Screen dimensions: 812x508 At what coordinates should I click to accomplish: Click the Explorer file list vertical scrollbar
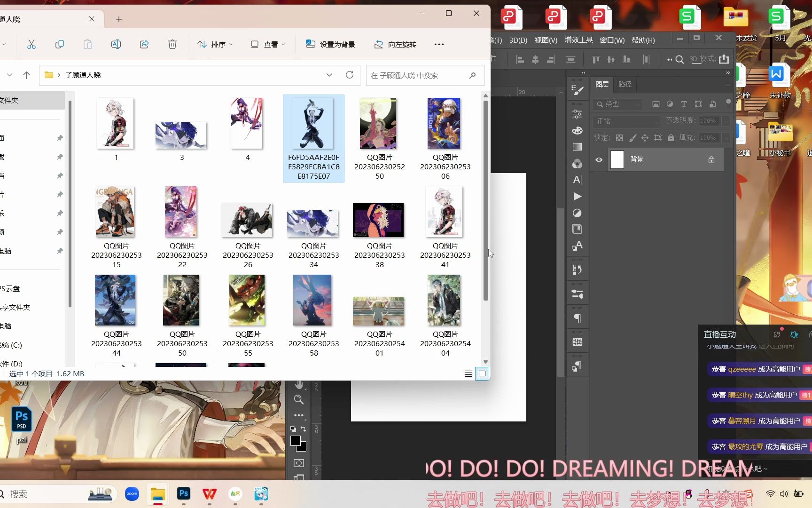point(486,200)
